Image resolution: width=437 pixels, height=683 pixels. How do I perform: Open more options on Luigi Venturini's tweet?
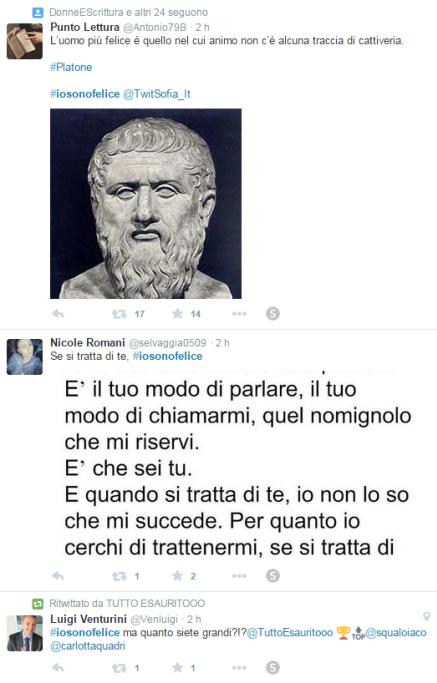(x=239, y=667)
